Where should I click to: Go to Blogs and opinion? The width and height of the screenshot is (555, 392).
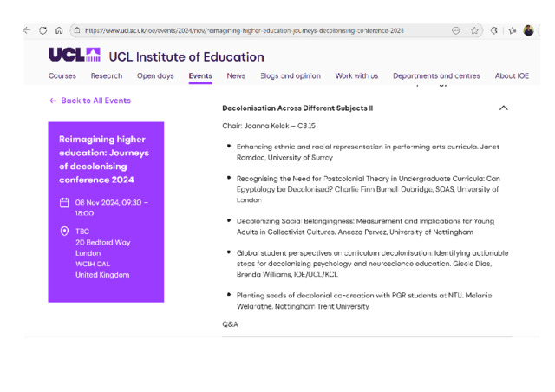pos(291,76)
